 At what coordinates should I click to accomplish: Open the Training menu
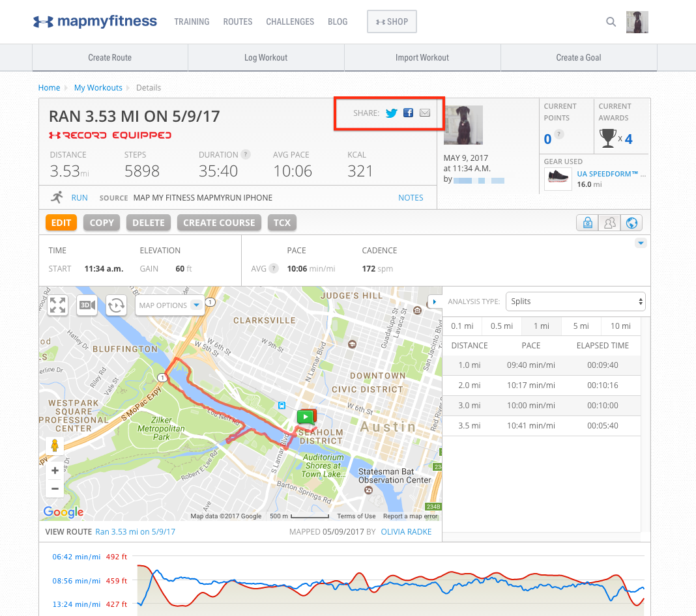pyautogui.click(x=192, y=21)
